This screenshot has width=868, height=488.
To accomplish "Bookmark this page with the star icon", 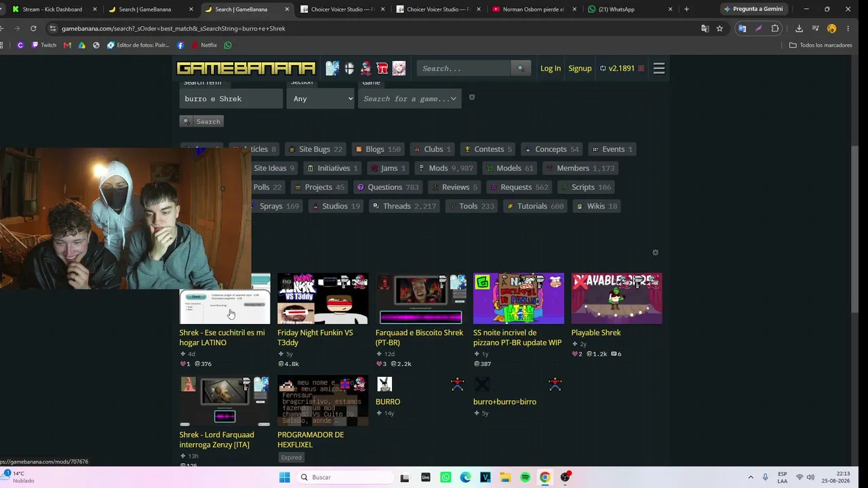I will [x=719, y=28].
